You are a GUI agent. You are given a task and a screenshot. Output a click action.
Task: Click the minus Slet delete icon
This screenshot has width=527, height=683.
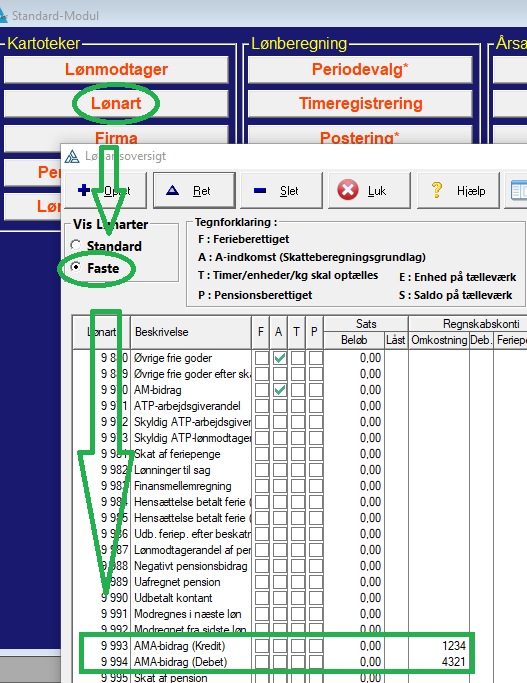[260, 190]
